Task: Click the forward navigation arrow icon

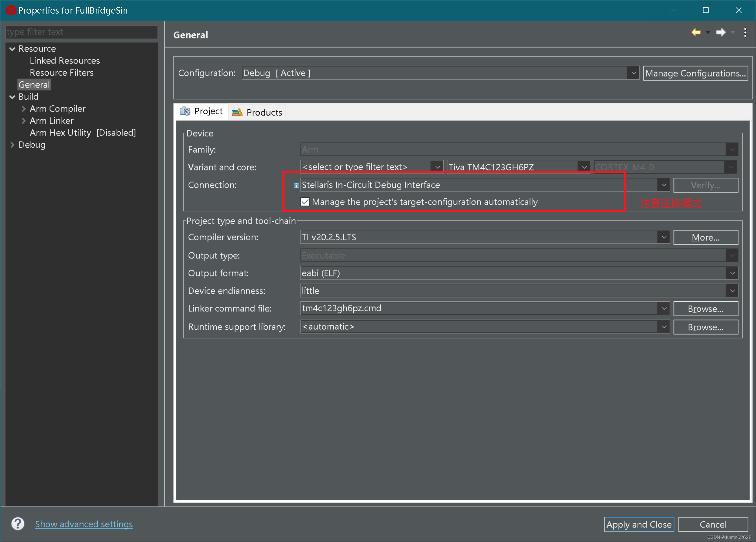Action: [720, 32]
